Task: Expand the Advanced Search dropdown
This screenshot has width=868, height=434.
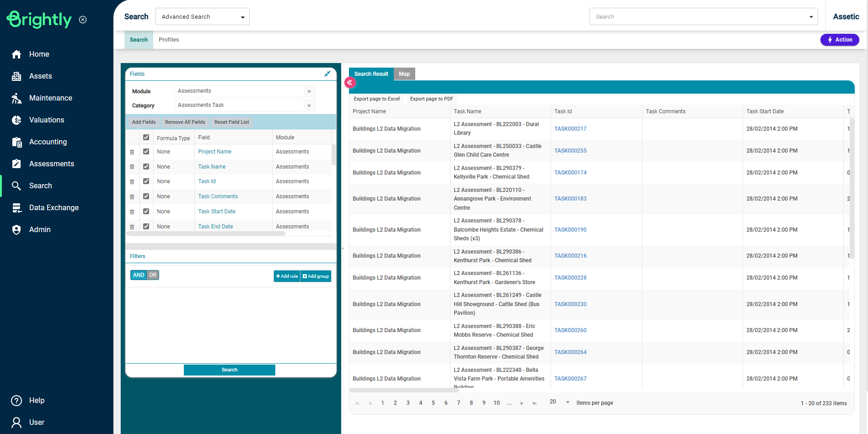Action: coord(242,17)
